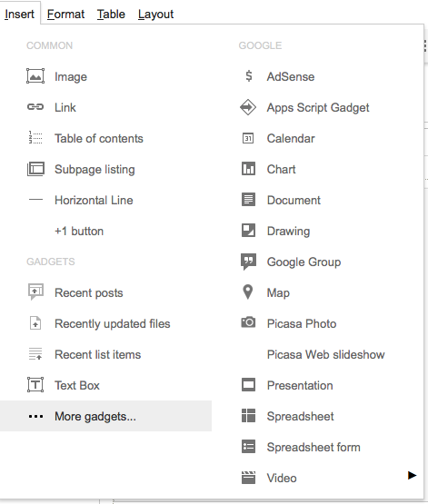Insert a Spreadsheet form

click(x=314, y=447)
